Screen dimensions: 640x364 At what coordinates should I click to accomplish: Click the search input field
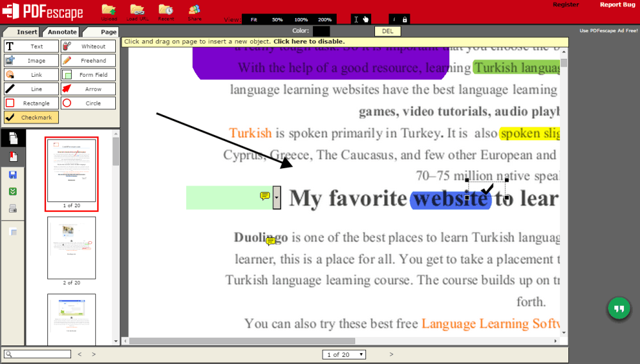[38, 354]
